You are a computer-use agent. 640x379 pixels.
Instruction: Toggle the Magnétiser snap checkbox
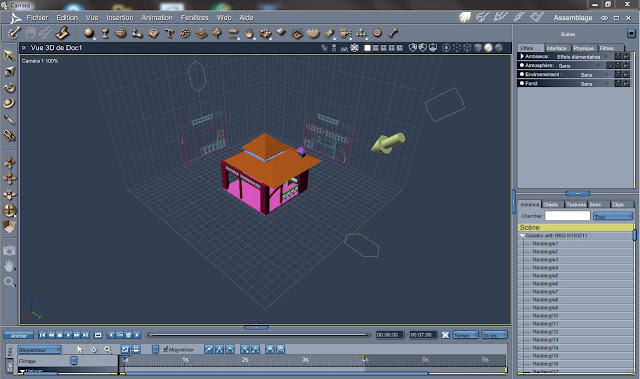click(x=165, y=349)
